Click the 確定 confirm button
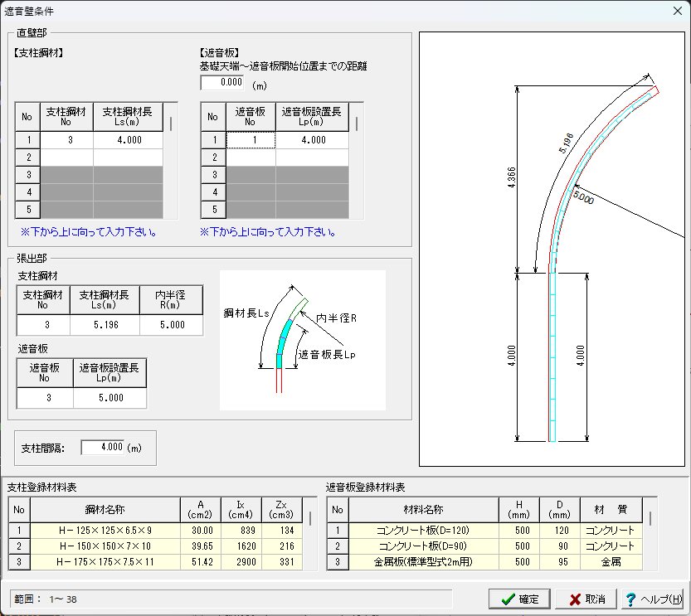 pos(520,599)
